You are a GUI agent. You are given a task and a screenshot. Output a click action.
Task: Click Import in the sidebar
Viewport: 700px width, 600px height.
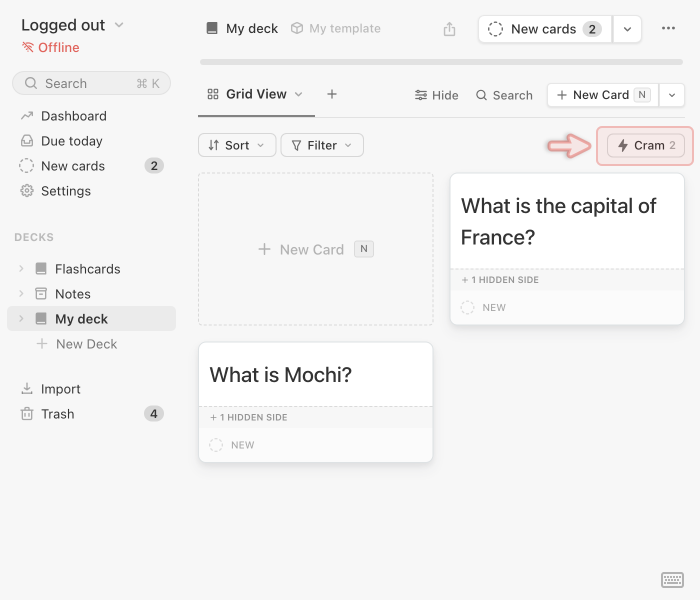pyautogui.click(x=60, y=389)
